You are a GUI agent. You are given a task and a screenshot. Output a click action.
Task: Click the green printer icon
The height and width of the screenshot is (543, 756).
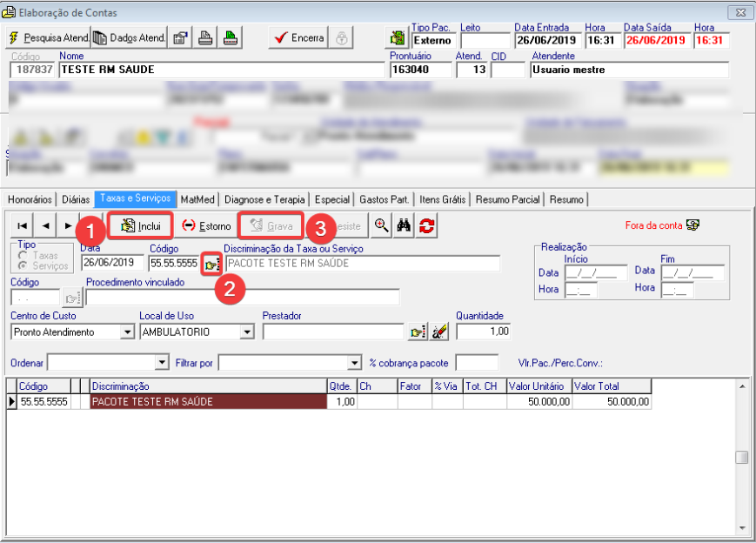pos(231,37)
